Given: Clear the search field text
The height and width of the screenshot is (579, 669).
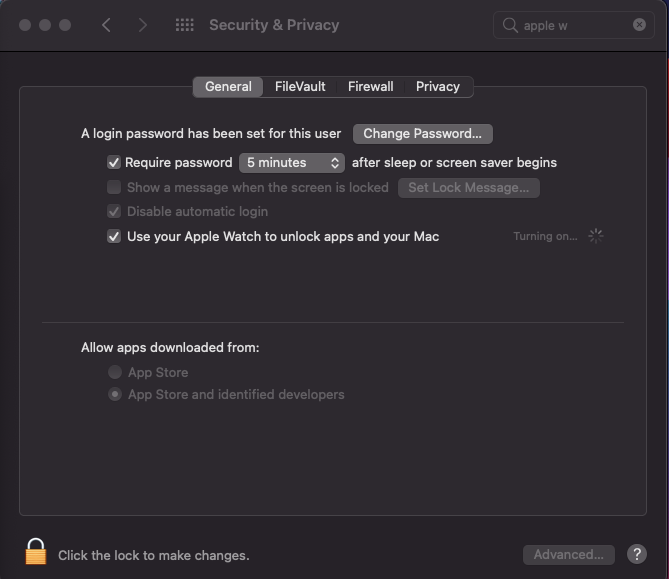Looking at the screenshot, I should tap(640, 25).
